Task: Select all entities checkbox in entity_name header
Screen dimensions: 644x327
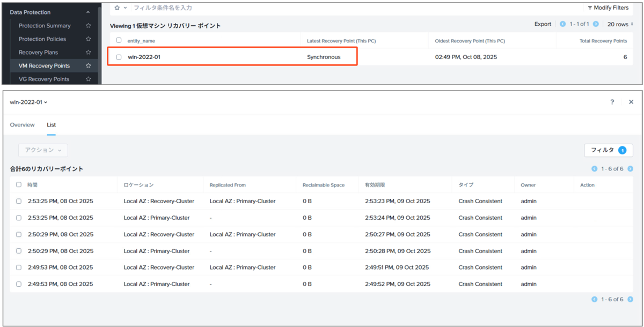Action: [x=119, y=40]
